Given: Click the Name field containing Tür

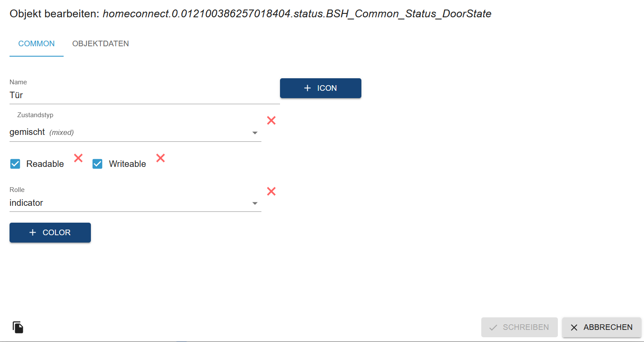Looking at the screenshot, I should pos(145,95).
